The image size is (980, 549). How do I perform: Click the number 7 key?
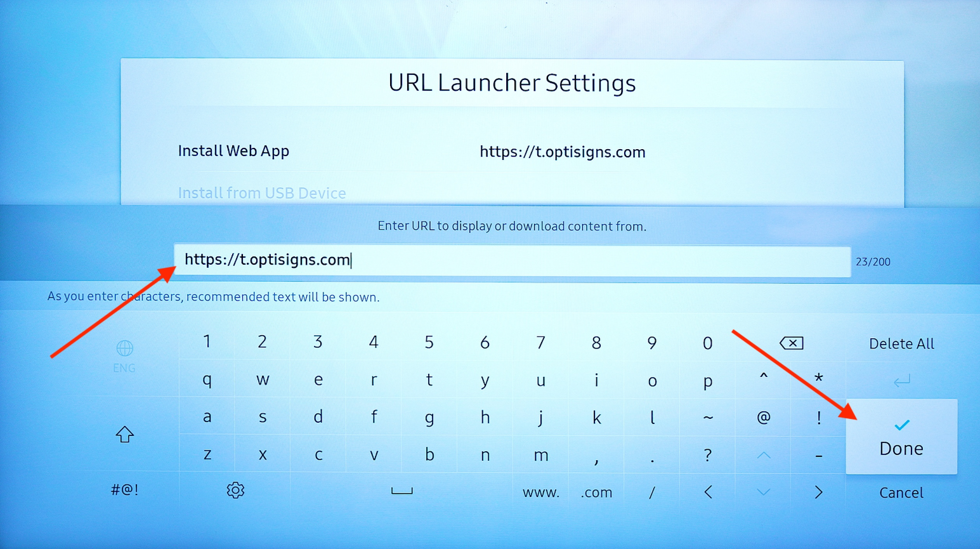click(540, 343)
